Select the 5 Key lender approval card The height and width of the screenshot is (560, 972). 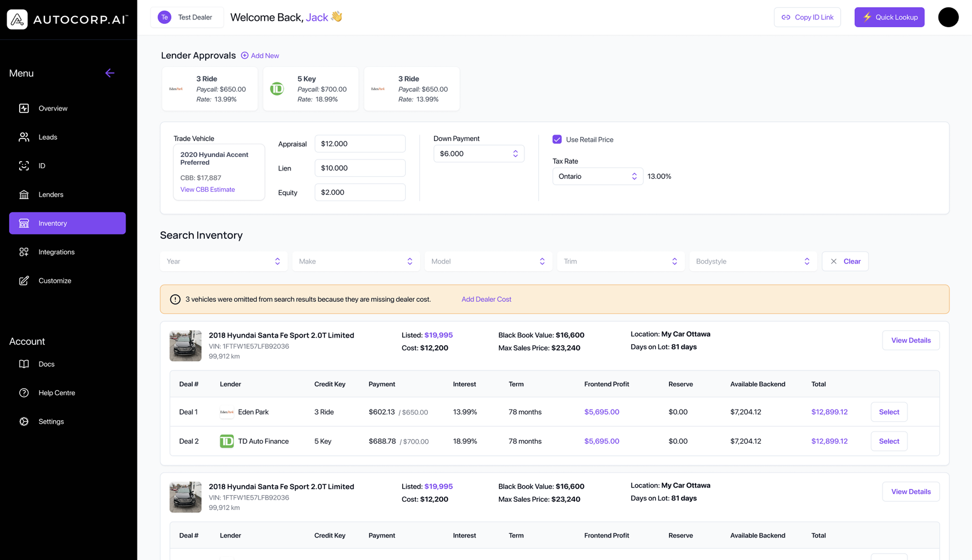pyautogui.click(x=310, y=89)
